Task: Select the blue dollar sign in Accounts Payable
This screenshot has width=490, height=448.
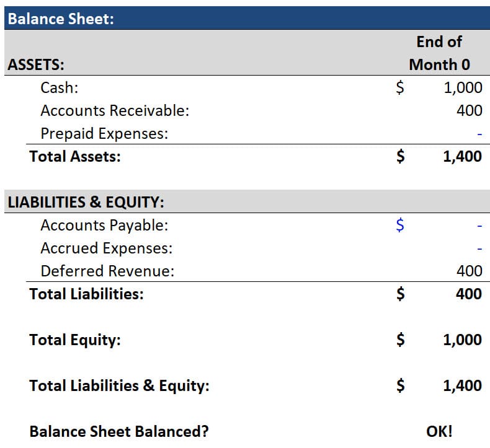Action: coord(400,225)
